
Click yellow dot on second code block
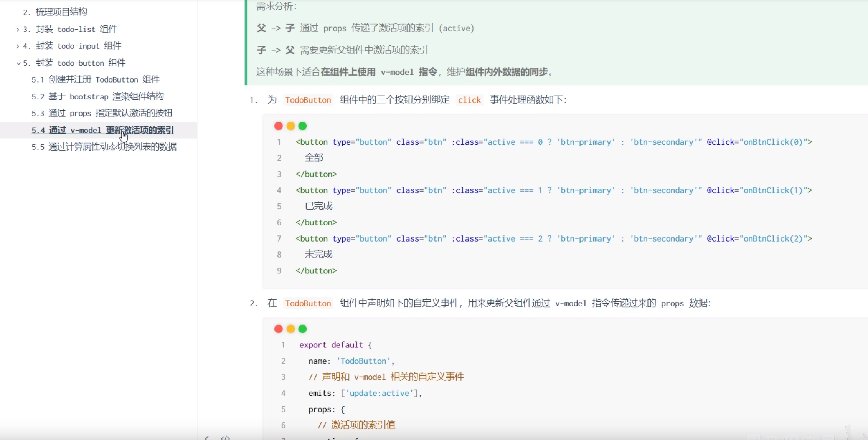(290, 329)
